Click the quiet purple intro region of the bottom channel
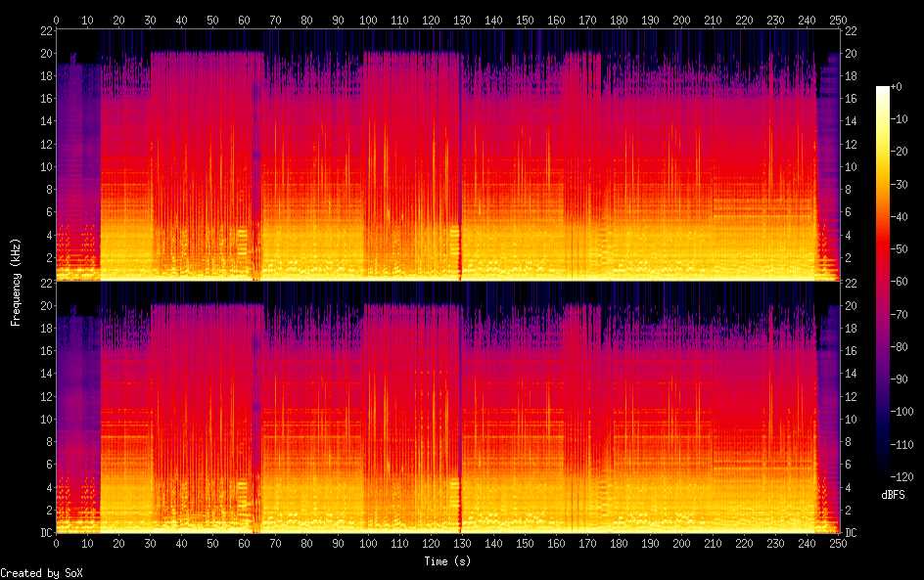 click(x=78, y=411)
